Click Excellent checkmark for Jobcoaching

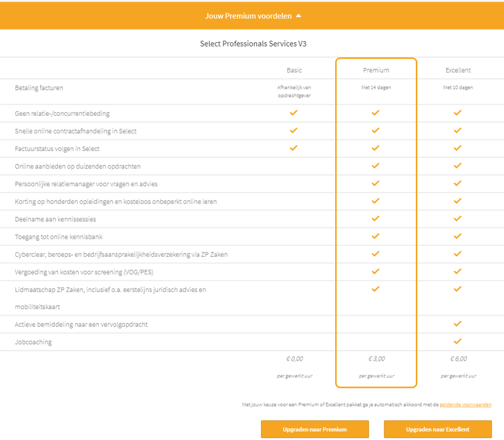[458, 342]
